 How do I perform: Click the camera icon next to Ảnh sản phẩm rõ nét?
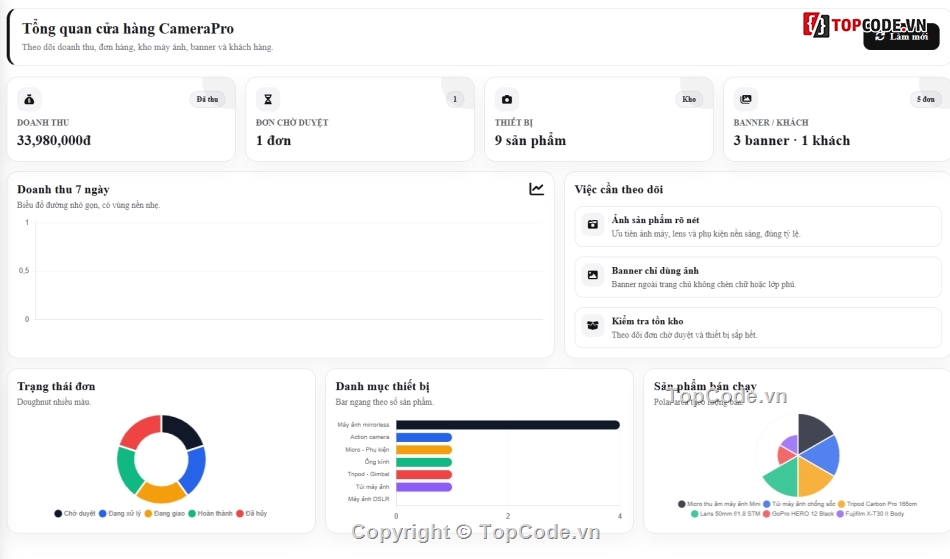pos(593,225)
